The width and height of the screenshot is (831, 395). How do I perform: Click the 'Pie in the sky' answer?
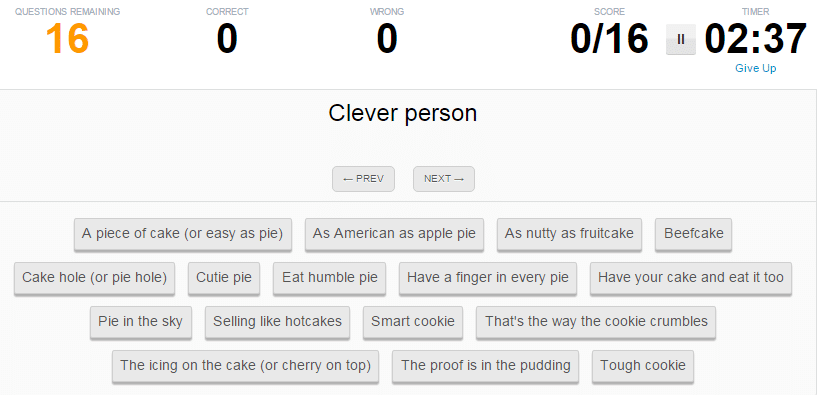point(140,321)
